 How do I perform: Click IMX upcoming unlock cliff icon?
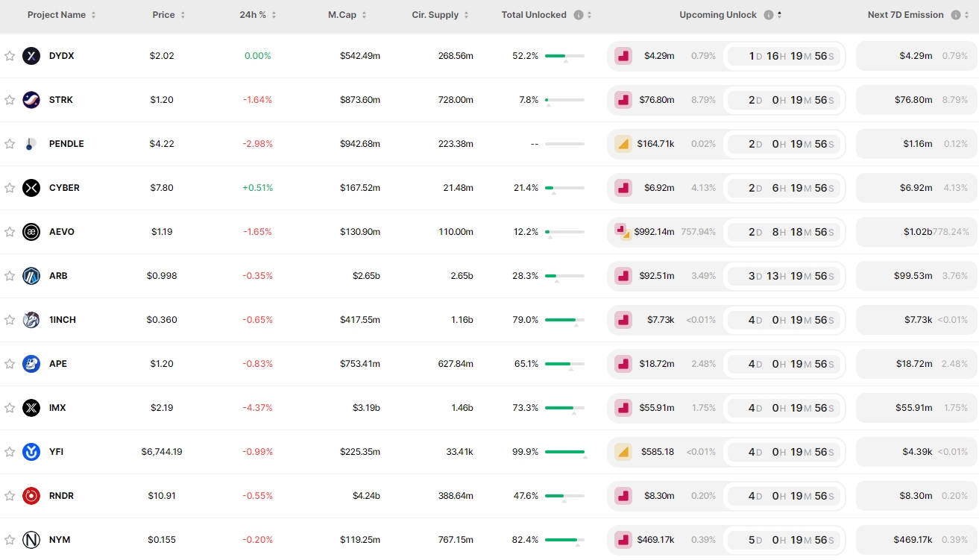pyautogui.click(x=623, y=408)
